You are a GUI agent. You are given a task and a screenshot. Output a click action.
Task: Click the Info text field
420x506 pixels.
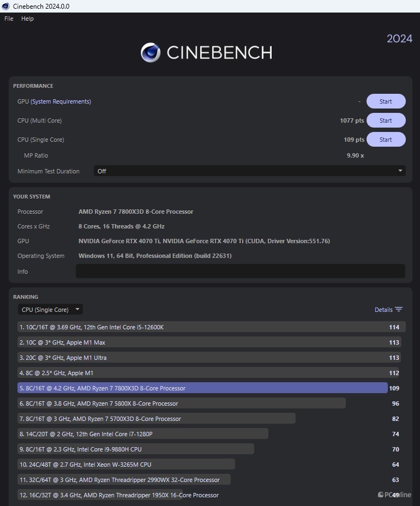click(x=240, y=272)
